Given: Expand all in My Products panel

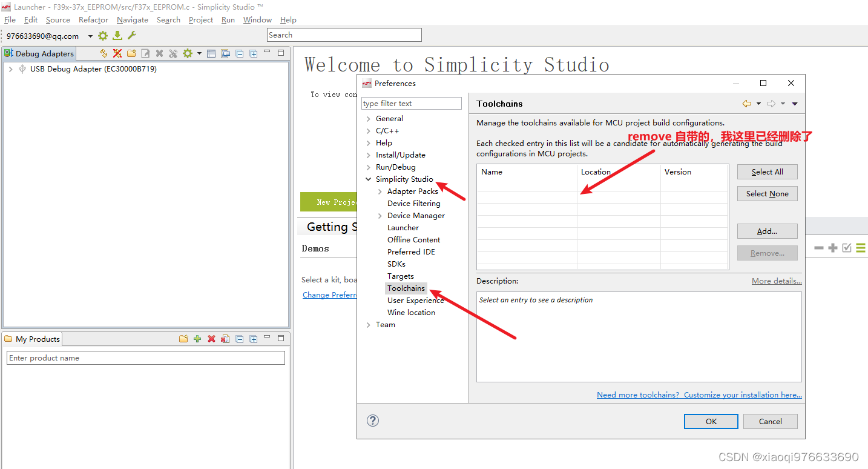Looking at the screenshot, I should pyautogui.click(x=254, y=339).
